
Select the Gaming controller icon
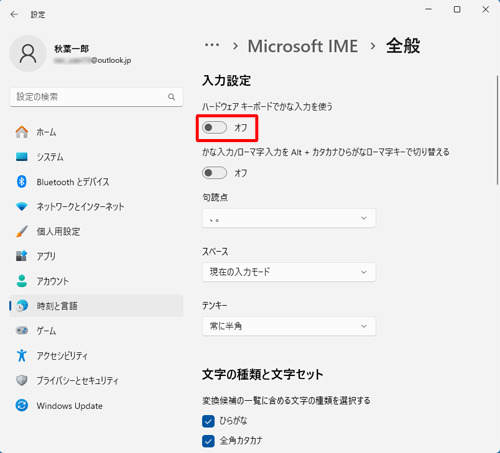point(22,330)
